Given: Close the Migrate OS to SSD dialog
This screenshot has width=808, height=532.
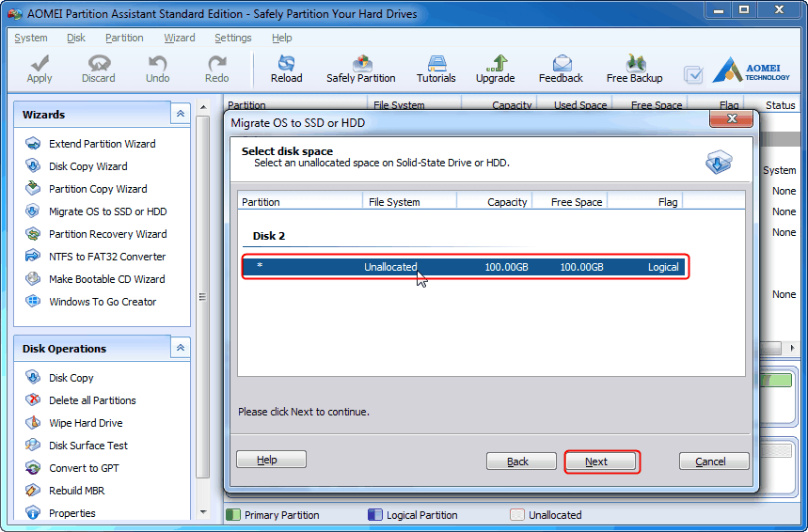Looking at the screenshot, I should pyautogui.click(x=731, y=119).
